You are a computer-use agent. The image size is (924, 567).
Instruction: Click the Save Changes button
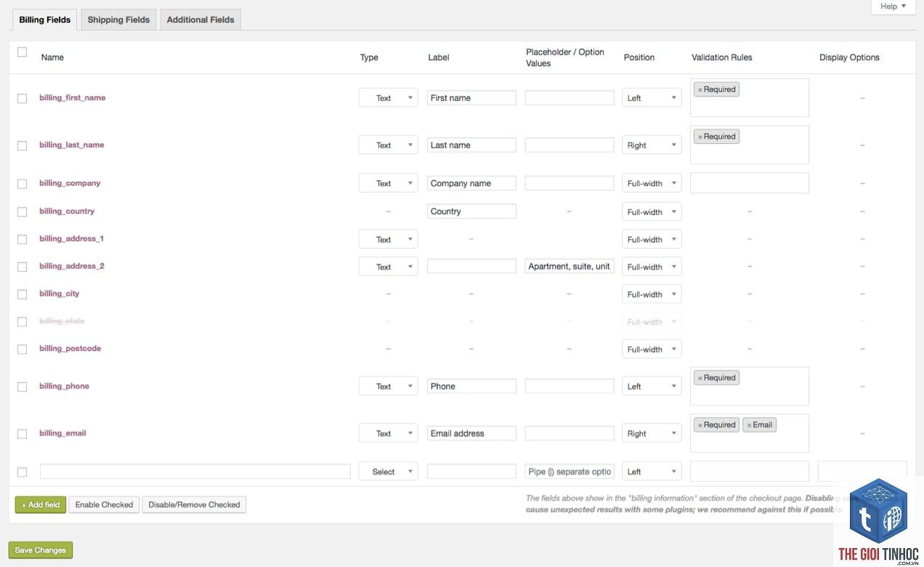pyautogui.click(x=41, y=550)
